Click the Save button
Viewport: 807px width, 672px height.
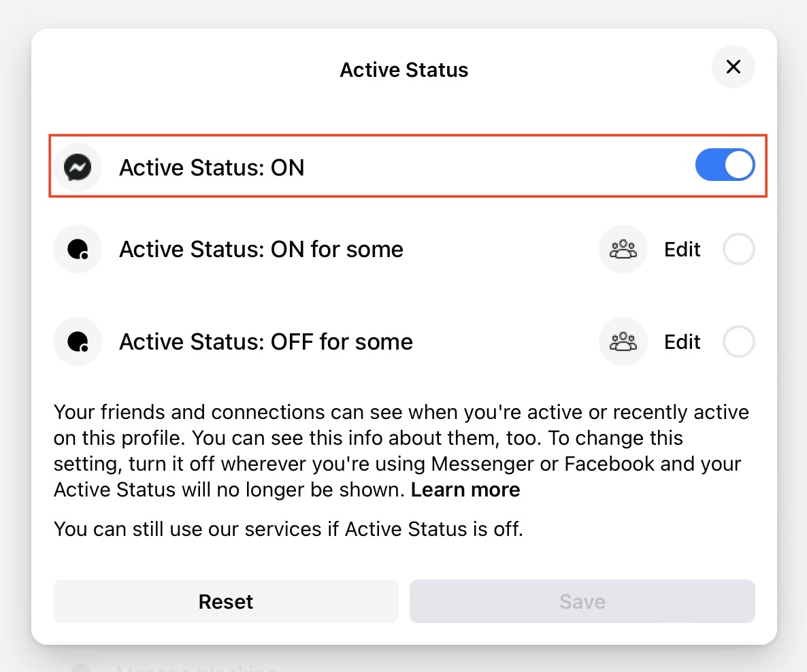pos(582,601)
